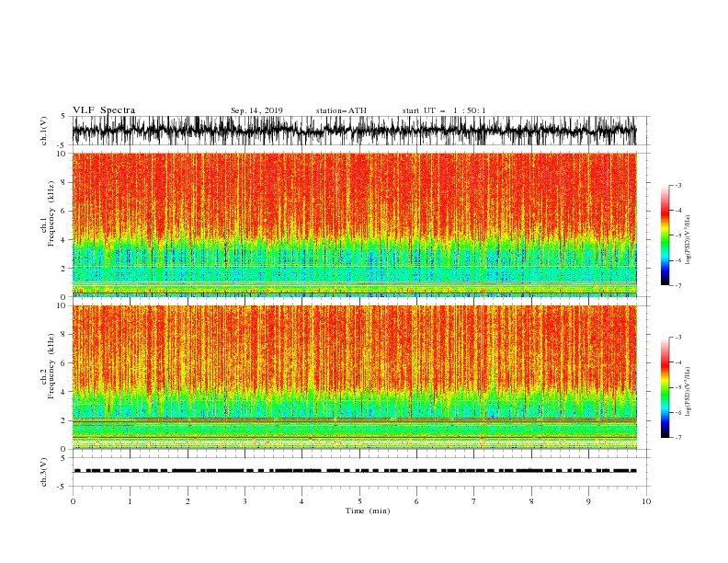The image size is (728, 563).
Task: Click the "start UT = 1 :50: 1" text
Action: pyautogui.click(x=444, y=110)
